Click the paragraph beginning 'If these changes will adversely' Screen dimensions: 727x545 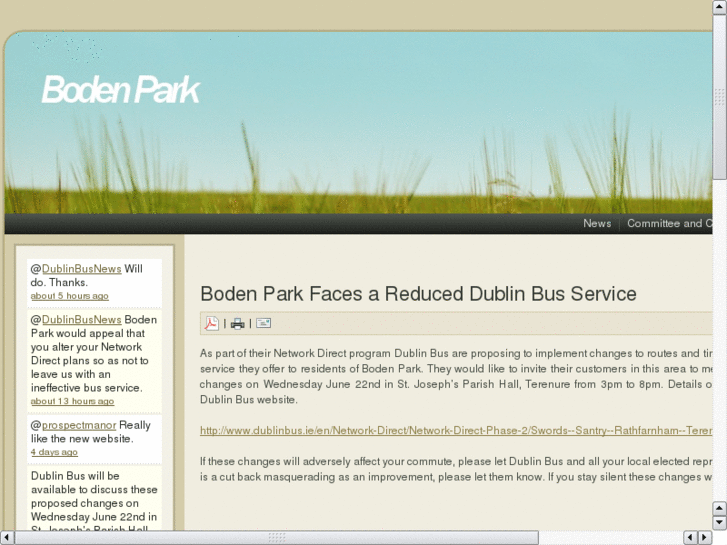click(x=456, y=469)
